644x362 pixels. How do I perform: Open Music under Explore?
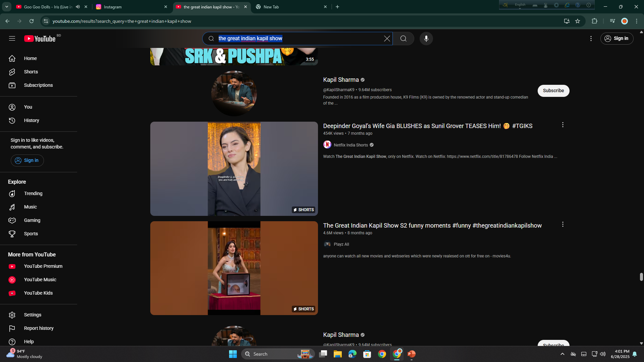click(39, 207)
